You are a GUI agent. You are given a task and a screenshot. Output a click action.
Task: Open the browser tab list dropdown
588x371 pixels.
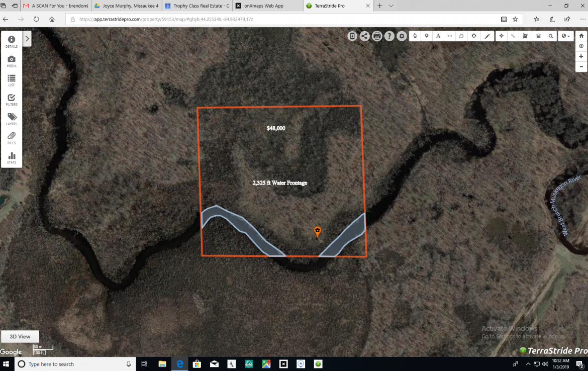[x=391, y=6]
